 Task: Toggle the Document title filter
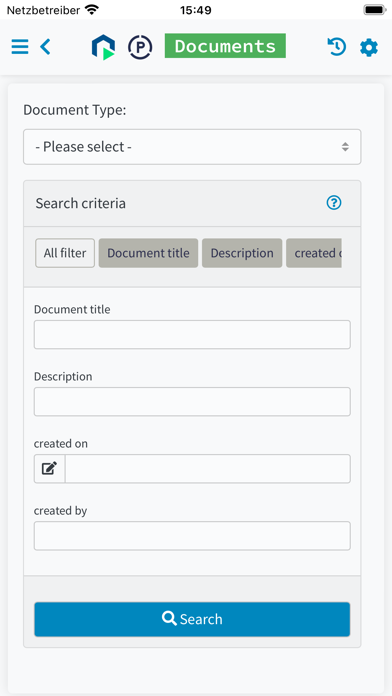tap(148, 253)
